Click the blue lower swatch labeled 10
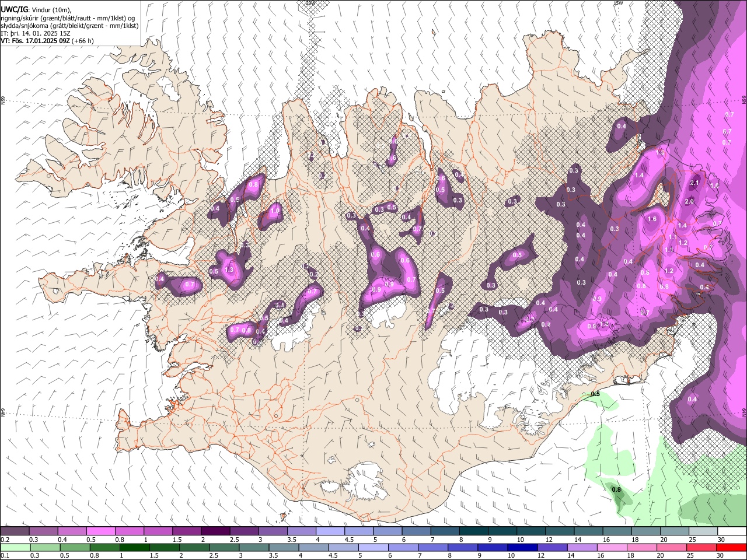This screenshot has height=560, width=747. pos(522,547)
